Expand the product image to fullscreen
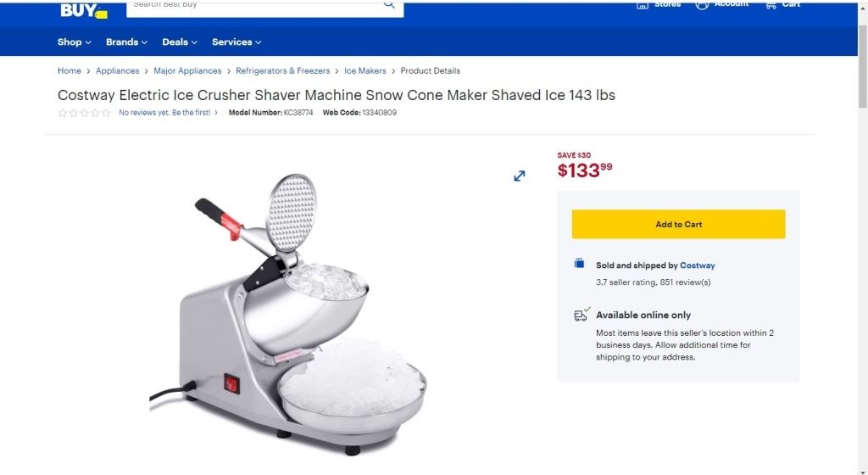 [520, 176]
